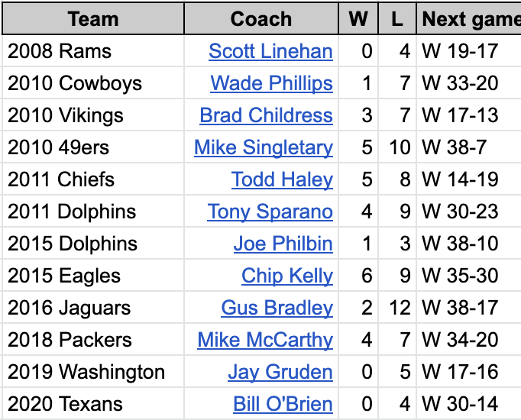Open the Chip Kelly hyperlink
This screenshot has height=420, width=521.
pyautogui.click(x=287, y=276)
